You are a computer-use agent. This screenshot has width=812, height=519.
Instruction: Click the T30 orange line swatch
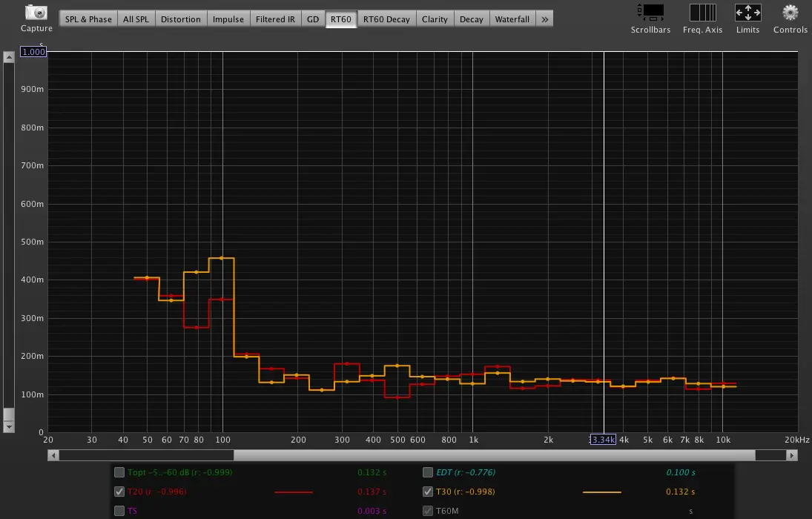pos(601,492)
